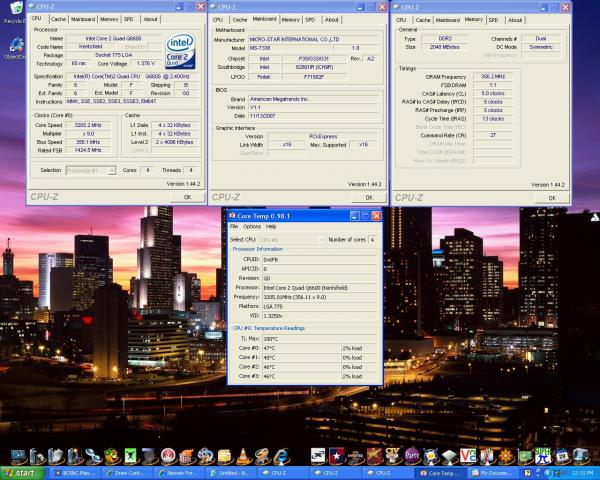600x480 pixels.
Task: Open the red round flame dock icon
Action: 168,456
